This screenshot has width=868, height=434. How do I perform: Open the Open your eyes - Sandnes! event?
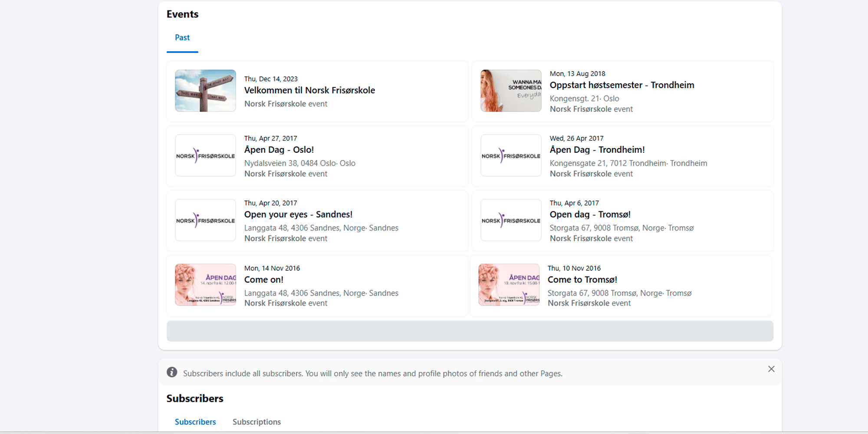298,214
